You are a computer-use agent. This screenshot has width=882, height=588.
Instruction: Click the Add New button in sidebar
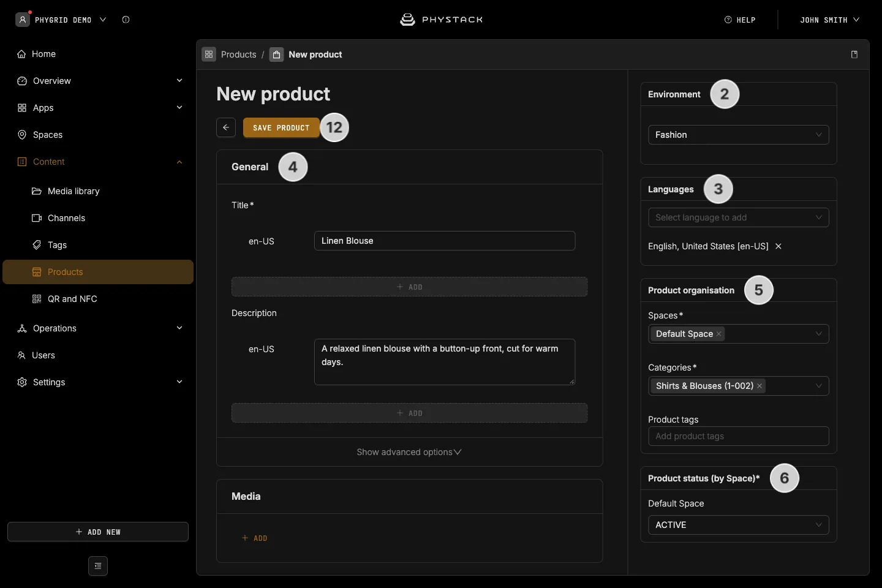coord(98,532)
